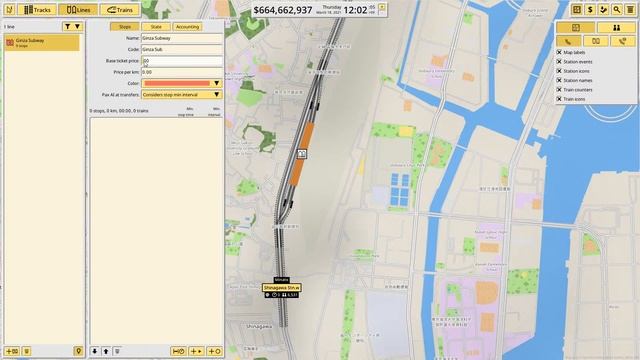The height and width of the screenshot is (360, 640).
Task: Click the 12:02 game clock
Action: pos(356,10)
